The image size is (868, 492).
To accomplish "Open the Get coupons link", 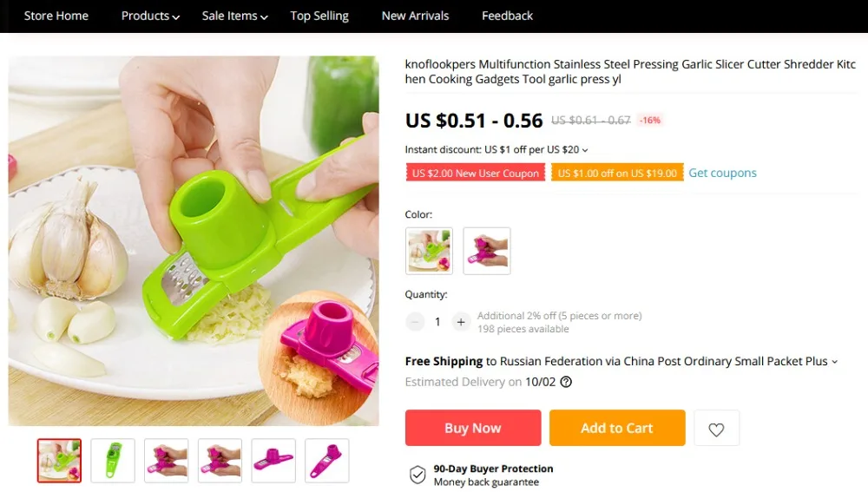I will point(722,173).
